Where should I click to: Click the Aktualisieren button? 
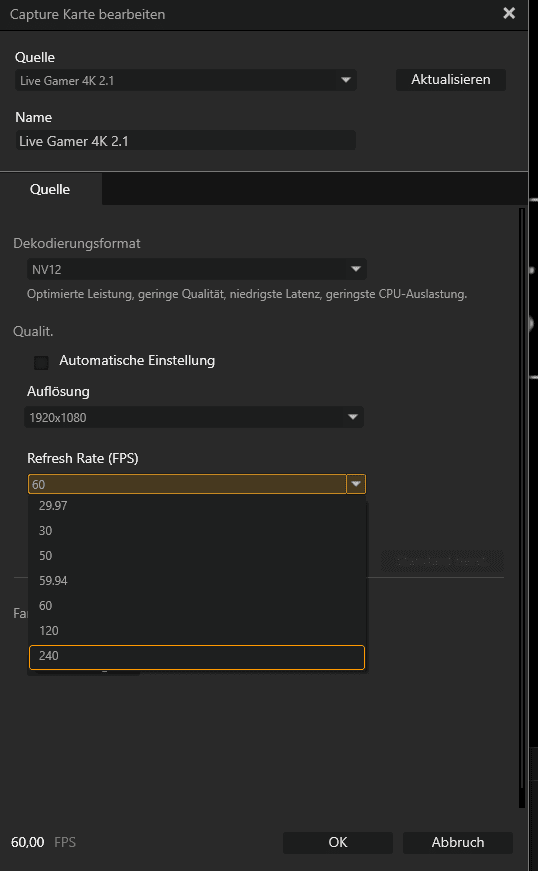(x=450, y=79)
